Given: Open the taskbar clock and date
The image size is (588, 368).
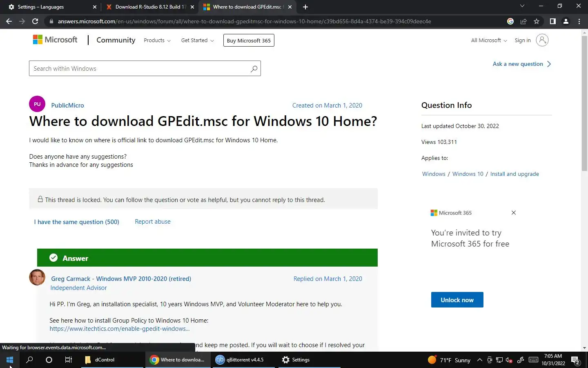Looking at the screenshot, I should click(553, 360).
